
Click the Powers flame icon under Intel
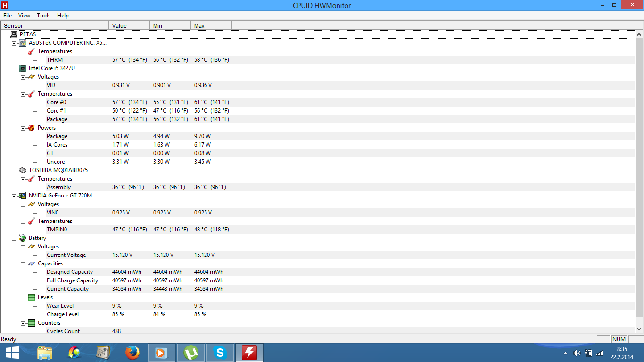[32, 128]
